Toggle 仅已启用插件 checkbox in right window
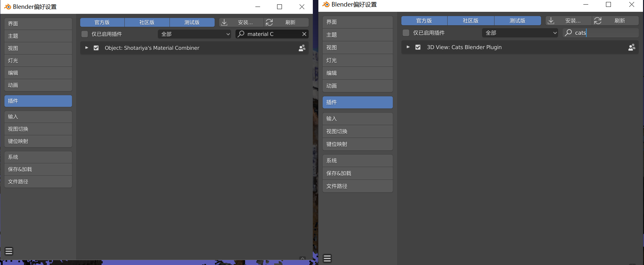 click(406, 33)
